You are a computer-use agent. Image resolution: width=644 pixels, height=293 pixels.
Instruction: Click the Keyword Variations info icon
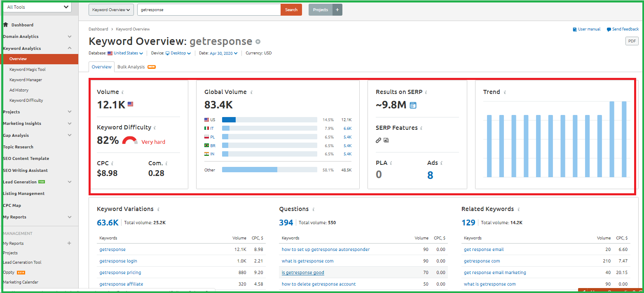[x=158, y=209]
